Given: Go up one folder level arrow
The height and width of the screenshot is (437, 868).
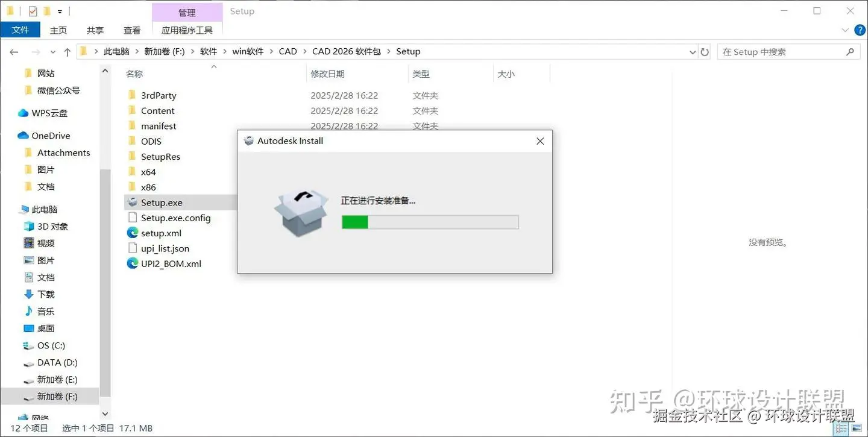Looking at the screenshot, I should pos(68,52).
